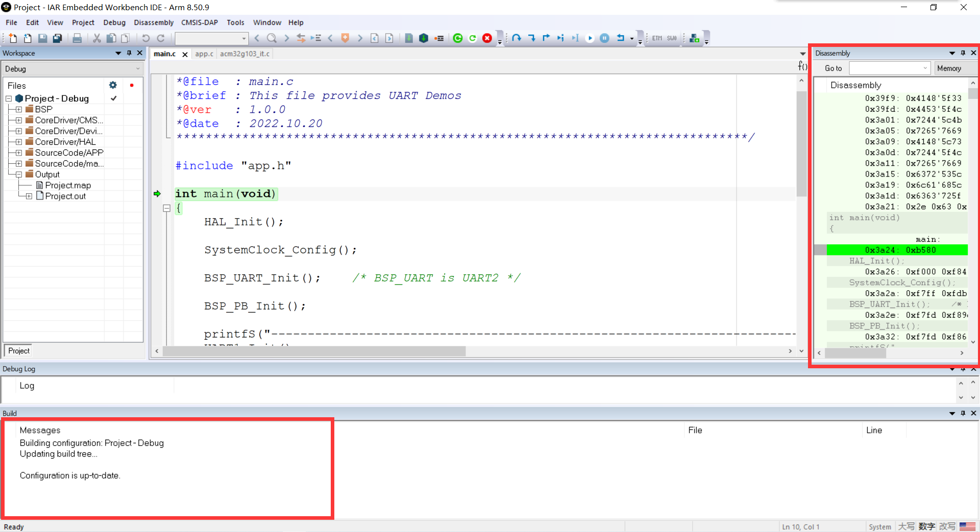
Task: Click the Save All toolbar icon
Action: tap(58, 38)
